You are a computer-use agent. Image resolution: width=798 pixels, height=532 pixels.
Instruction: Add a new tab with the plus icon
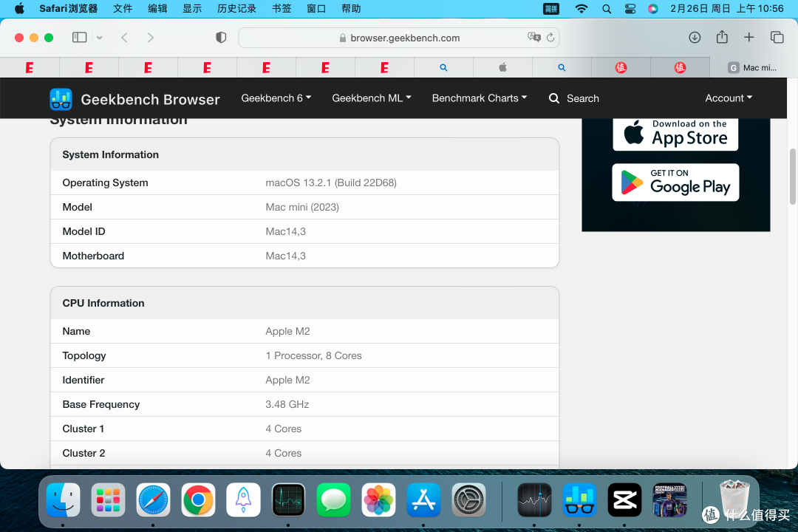coord(748,37)
